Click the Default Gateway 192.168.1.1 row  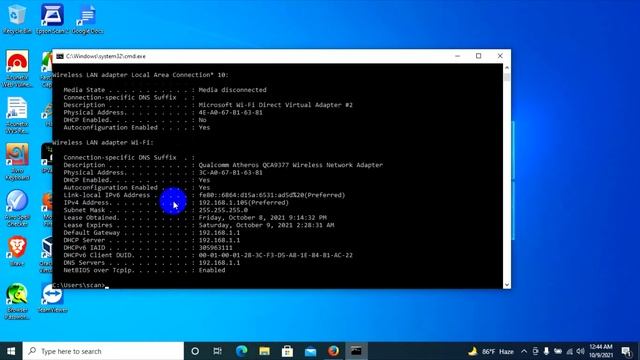[152, 233]
